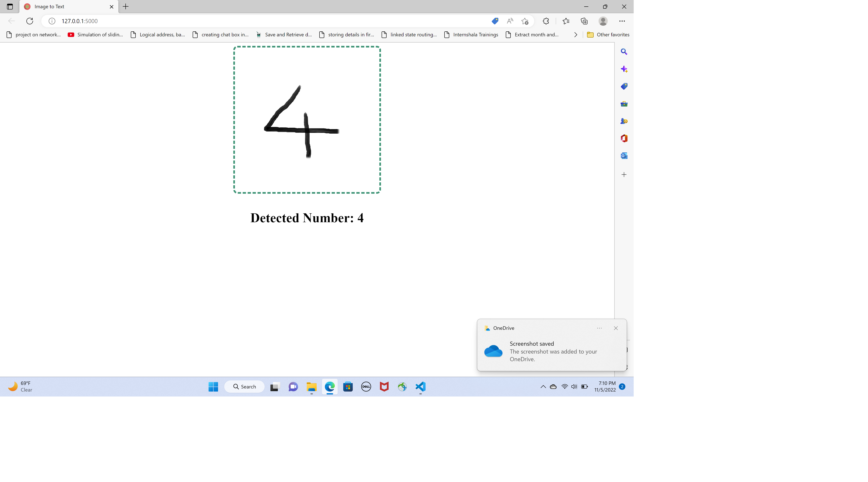Viewport: 868px width, 482px height.
Task: Open the Favorites star list icon
Action: click(566, 21)
